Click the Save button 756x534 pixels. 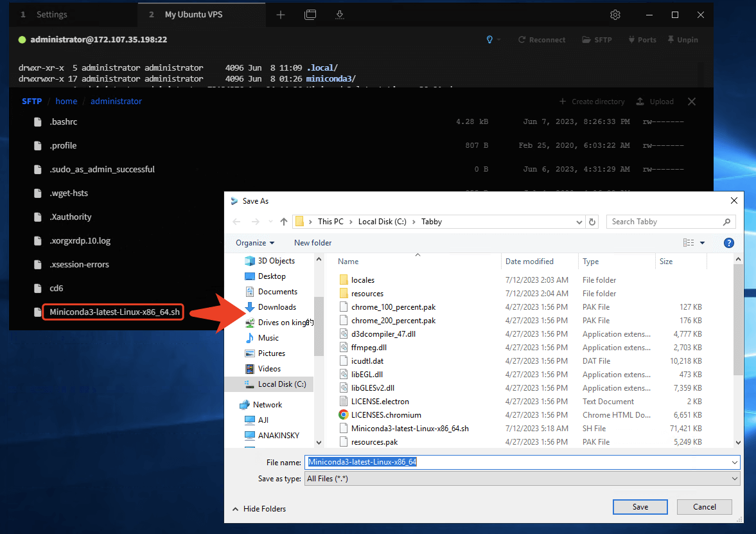[640, 508]
